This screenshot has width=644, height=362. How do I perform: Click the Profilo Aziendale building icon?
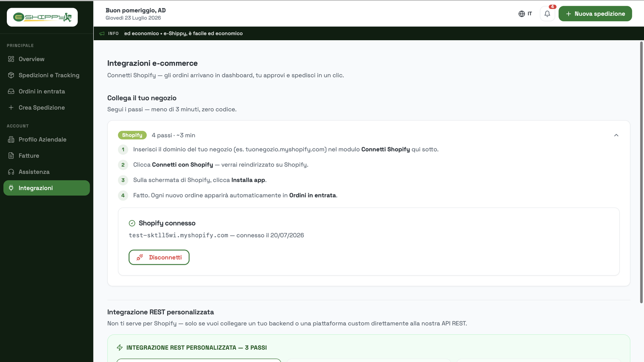(11, 140)
